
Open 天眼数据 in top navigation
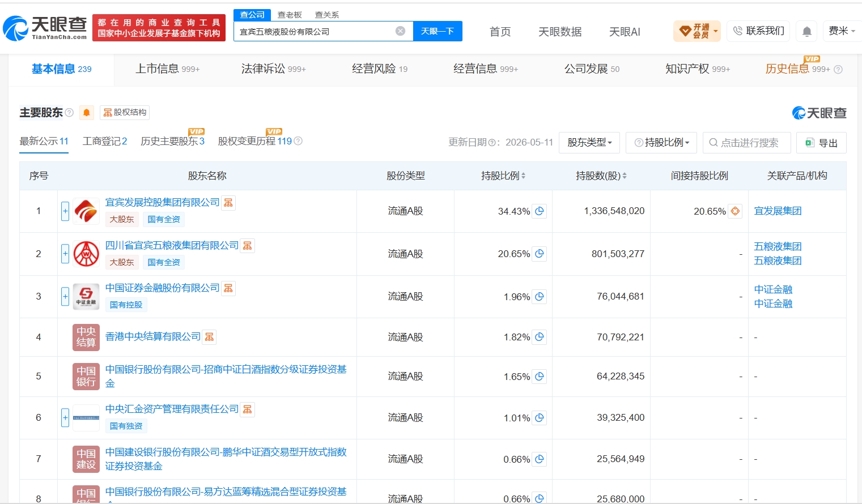(560, 32)
